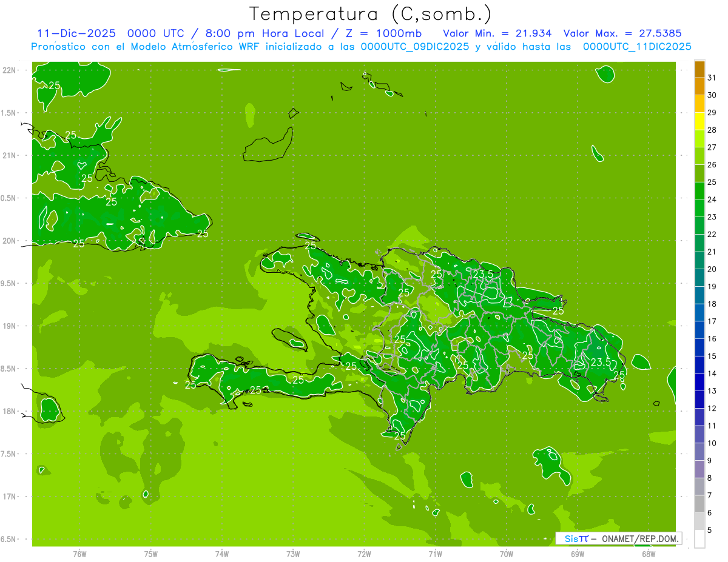The image size is (728, 562).
Task: Click legend value '29'
Action: [712, 112]
